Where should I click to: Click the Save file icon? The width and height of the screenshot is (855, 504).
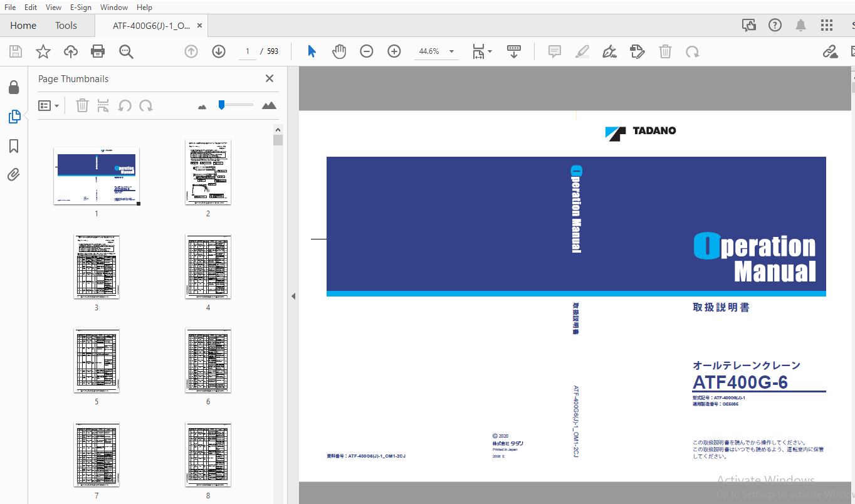coord(16,51)
